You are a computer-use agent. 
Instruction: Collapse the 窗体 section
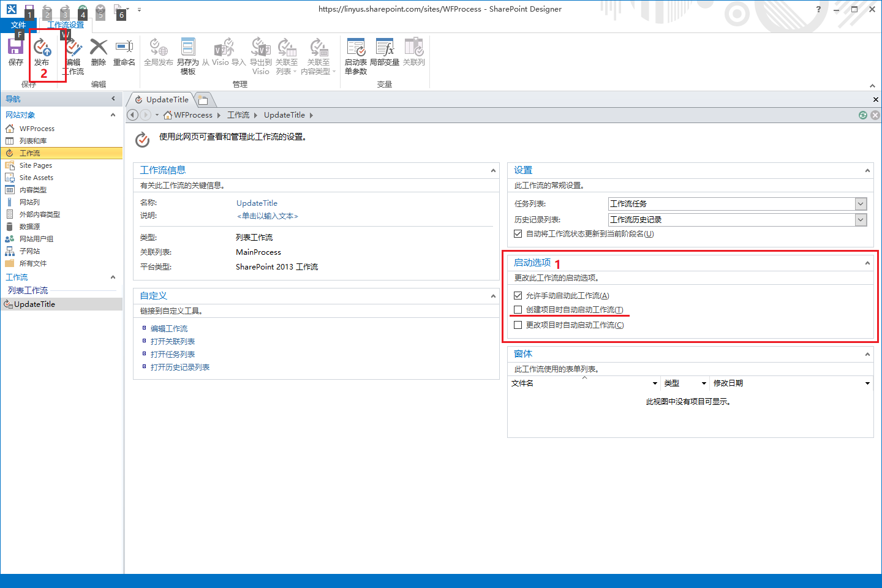click(867, 355)
